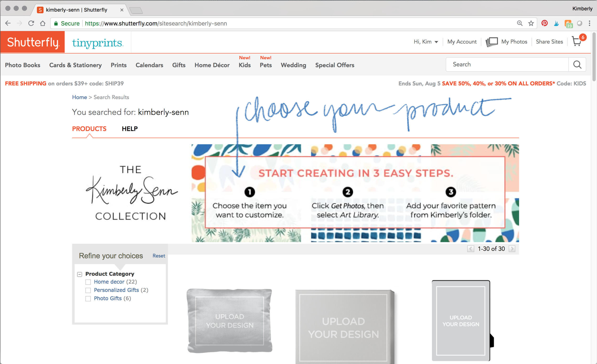Open the shopping cart with 6 items
Screen dimensions: 597x364
(x=578, y=40)
